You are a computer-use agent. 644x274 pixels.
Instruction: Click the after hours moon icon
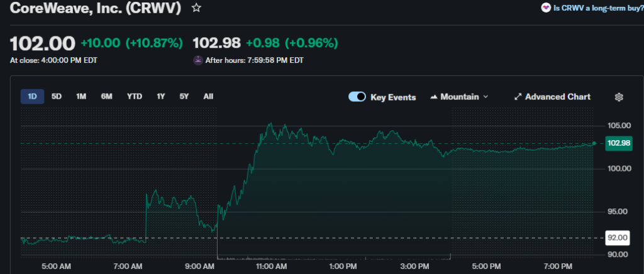tap(198, 60)
